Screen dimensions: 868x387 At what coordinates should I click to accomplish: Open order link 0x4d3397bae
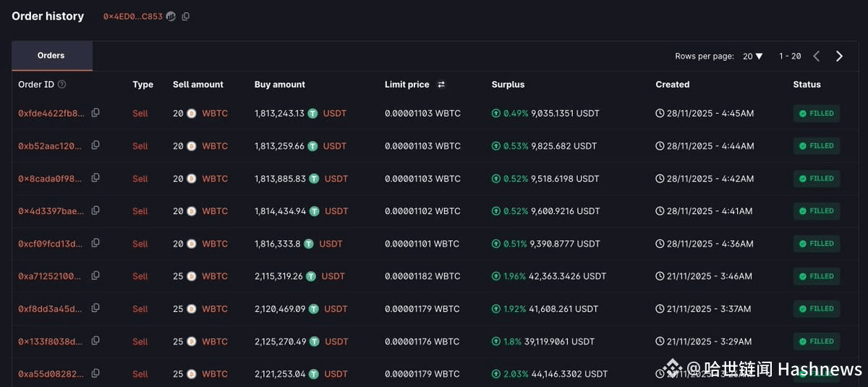[x=51, y=211]
